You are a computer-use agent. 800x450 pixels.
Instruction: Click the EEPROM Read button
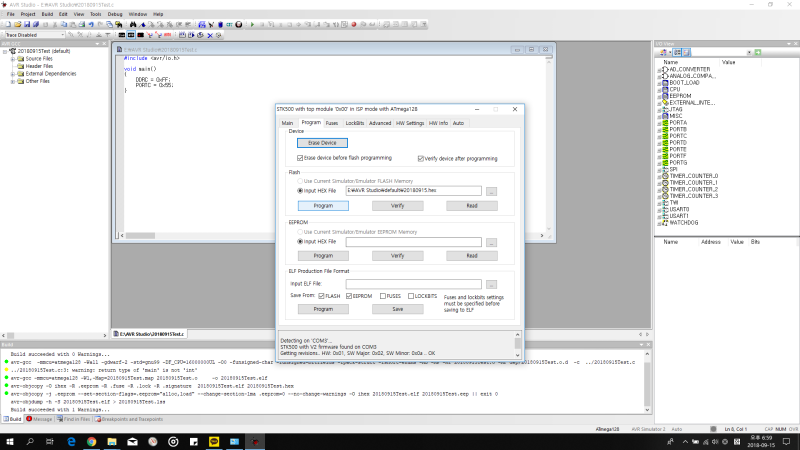472,256
